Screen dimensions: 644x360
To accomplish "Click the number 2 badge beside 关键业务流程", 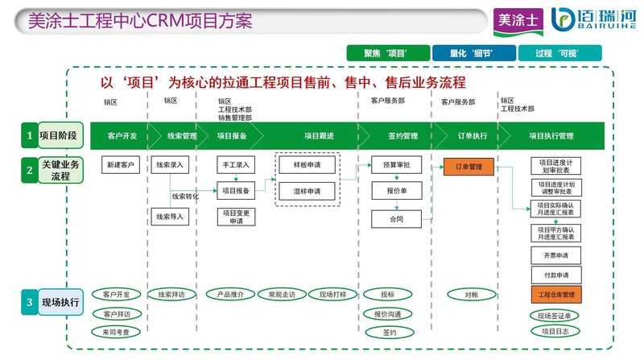I will [x=29, y=170].
